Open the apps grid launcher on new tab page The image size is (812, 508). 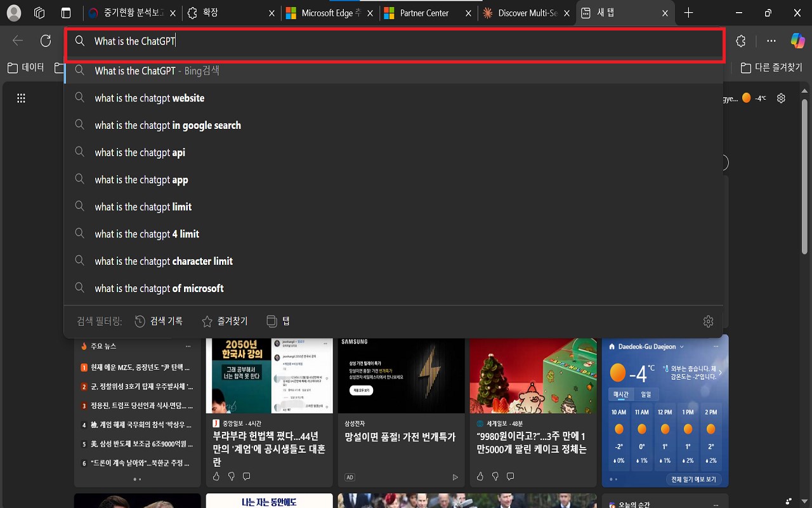(x=21, y=98)
